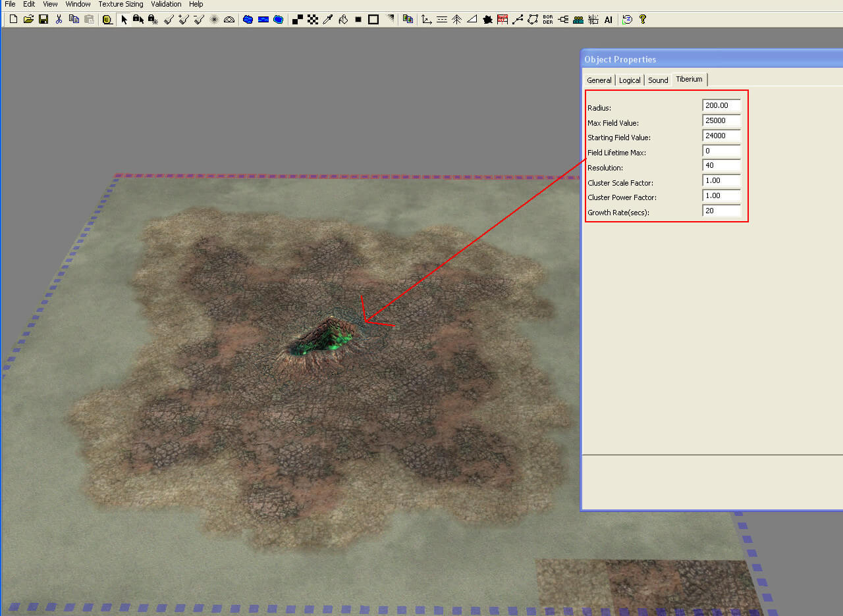Switch to the Logical tab
Screen dimensions: 843x616
pyautogui.click(x=630, y=80)
